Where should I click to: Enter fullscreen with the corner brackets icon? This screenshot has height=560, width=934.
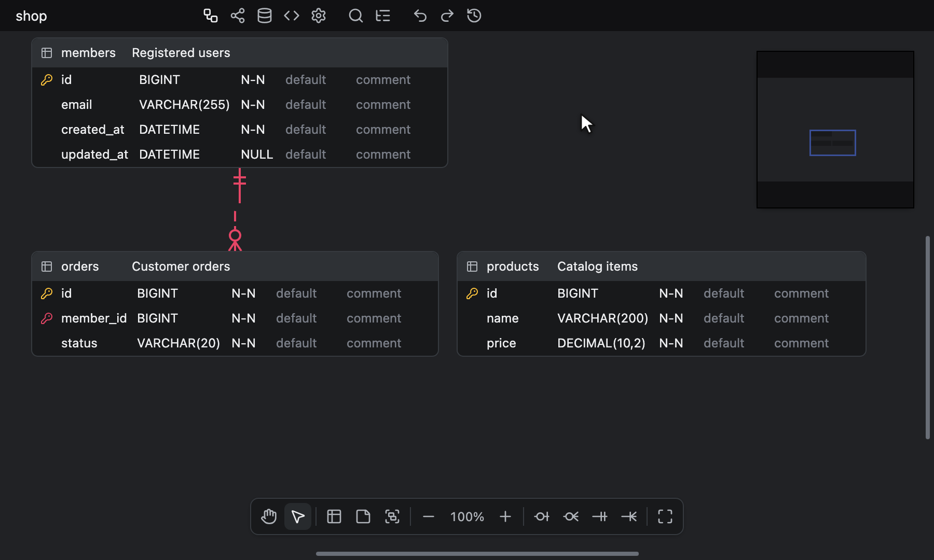click(x=665, y=516)
